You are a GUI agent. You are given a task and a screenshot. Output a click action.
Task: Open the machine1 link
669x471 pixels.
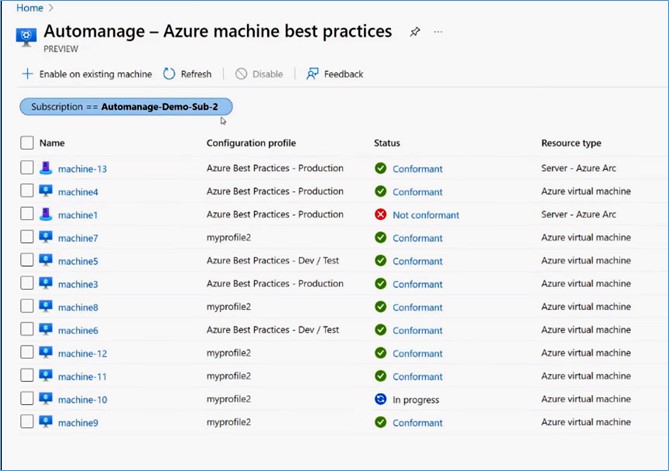click(78, 215)
